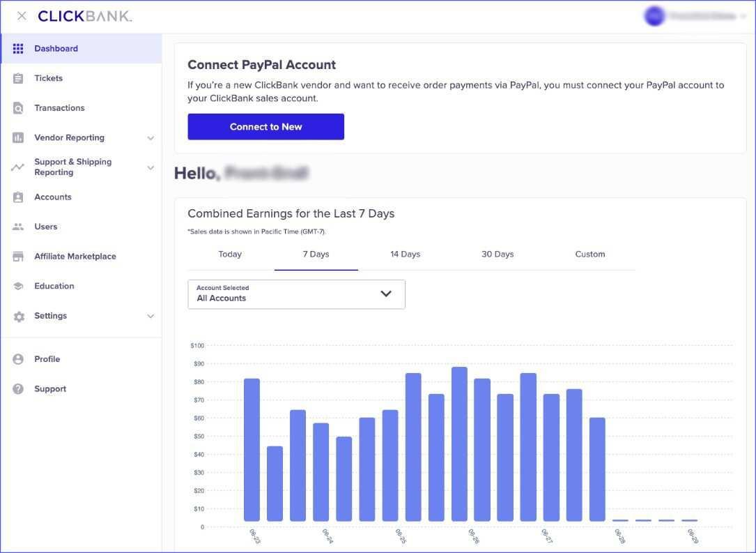
Task: Switch to the 30 Days tab
Action: [497, 254]
